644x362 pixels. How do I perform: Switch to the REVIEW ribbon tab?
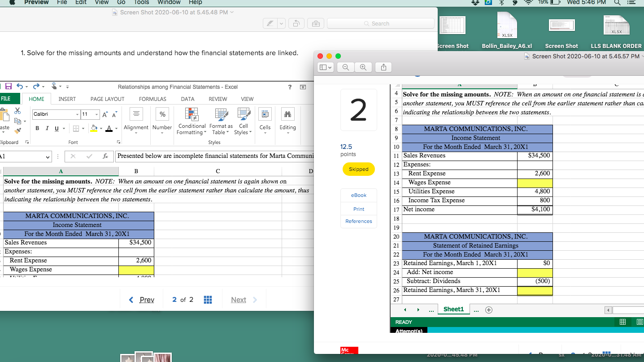click(218, 99)
